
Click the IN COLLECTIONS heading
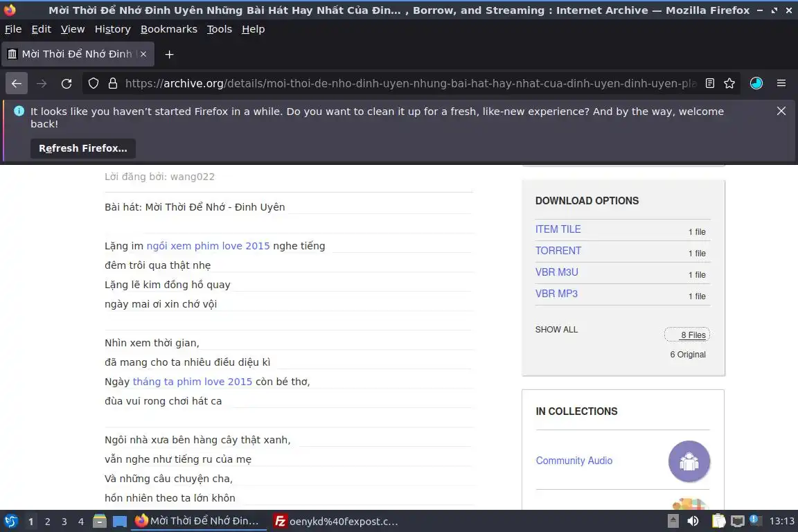576,411
